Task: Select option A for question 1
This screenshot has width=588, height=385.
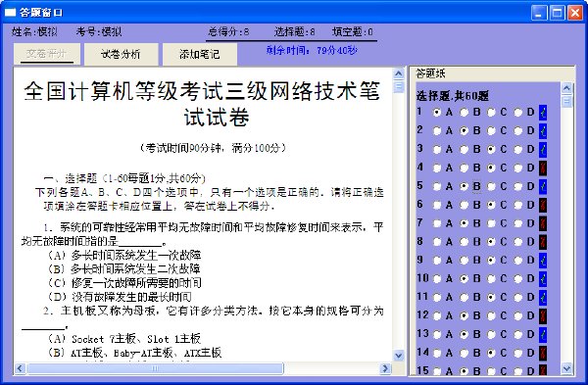Action: point(437,112)
